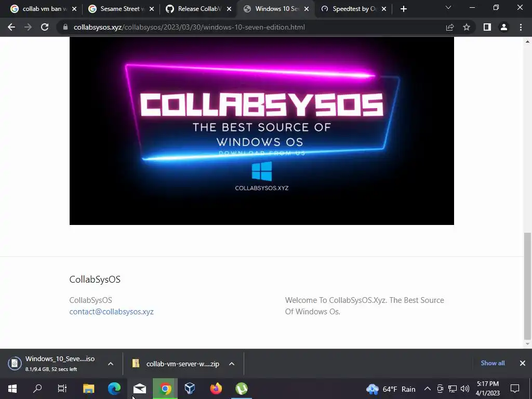Open File Explorer from the taskbar
This screenshot has height=399, width=532.
point(88,389)
